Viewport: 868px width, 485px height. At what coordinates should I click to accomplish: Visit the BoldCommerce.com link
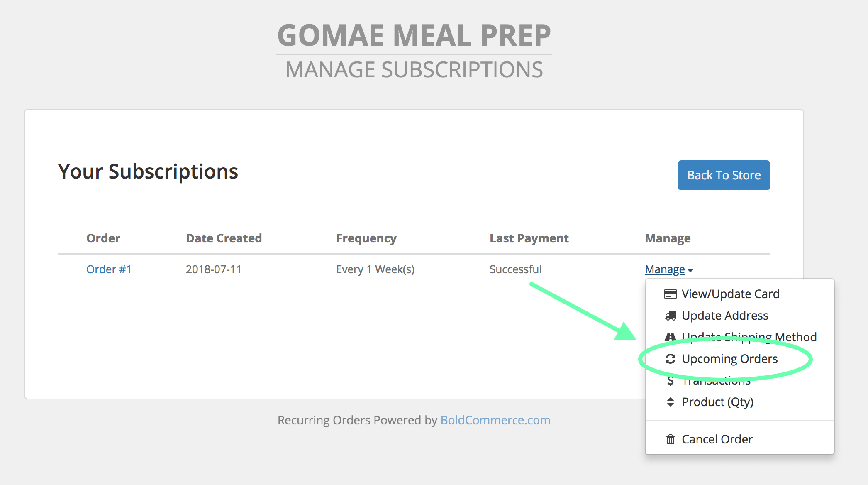click(495, 420)
